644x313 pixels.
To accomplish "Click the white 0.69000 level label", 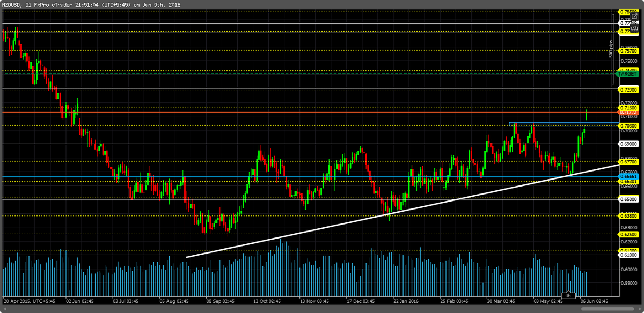I will (628, 144).
